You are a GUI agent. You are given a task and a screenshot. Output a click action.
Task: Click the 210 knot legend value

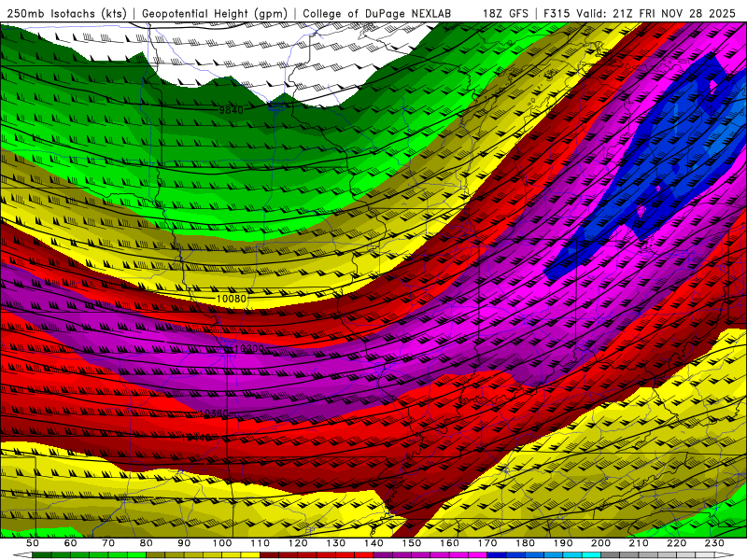tap(639, 543)
